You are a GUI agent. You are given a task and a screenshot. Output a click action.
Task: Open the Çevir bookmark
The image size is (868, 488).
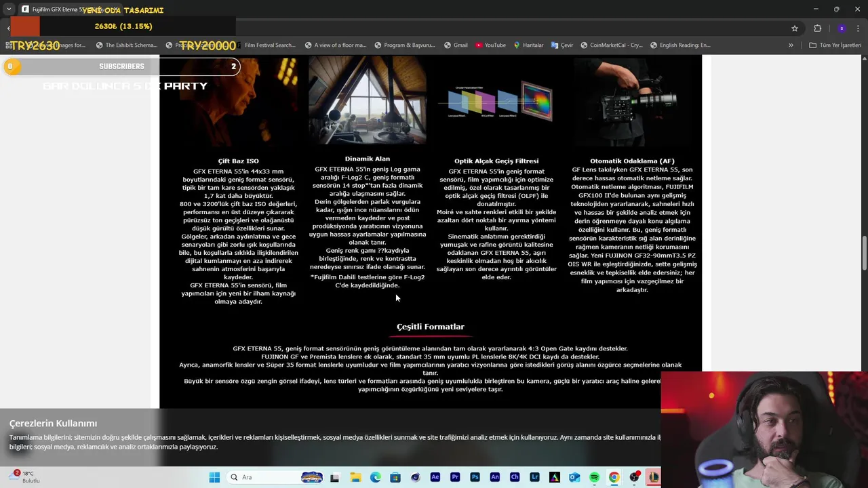click(x=562, y=45)
